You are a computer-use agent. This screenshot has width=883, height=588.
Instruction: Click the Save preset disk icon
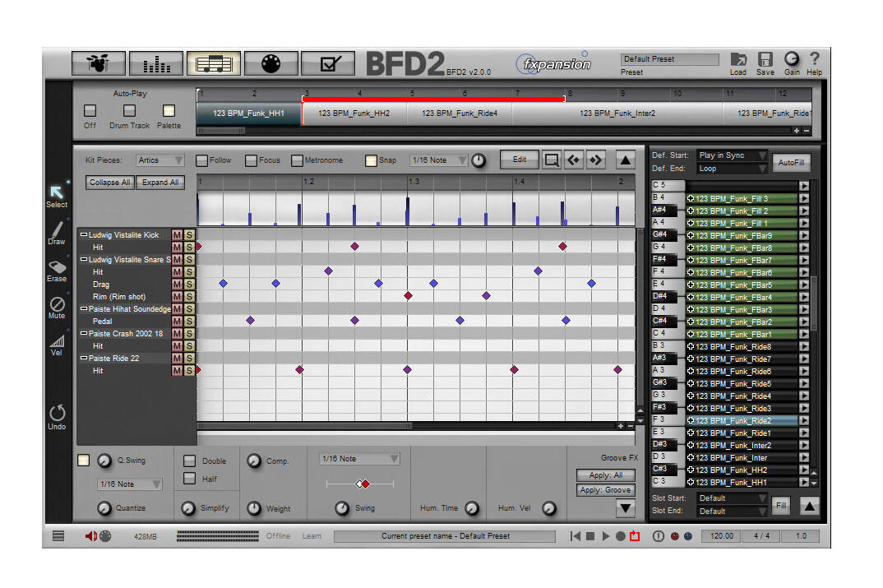coord(765,59)
